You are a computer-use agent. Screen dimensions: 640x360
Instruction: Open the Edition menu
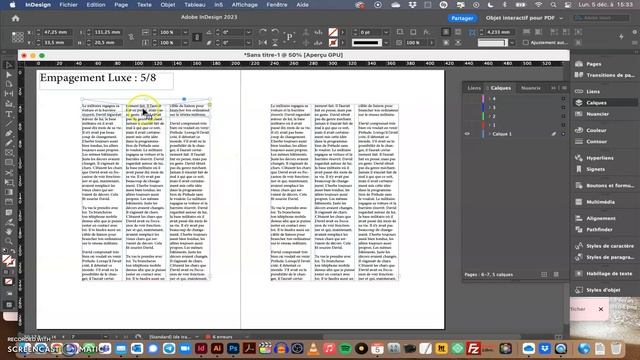pos(96,5)
